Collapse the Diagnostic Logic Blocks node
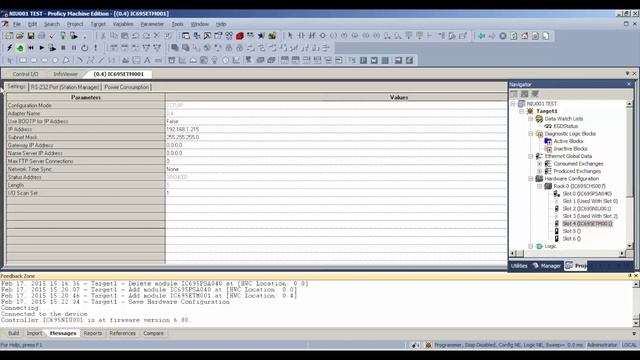This screenshot has width=640, height=360. pyautogui.click(x=531, y=134)
